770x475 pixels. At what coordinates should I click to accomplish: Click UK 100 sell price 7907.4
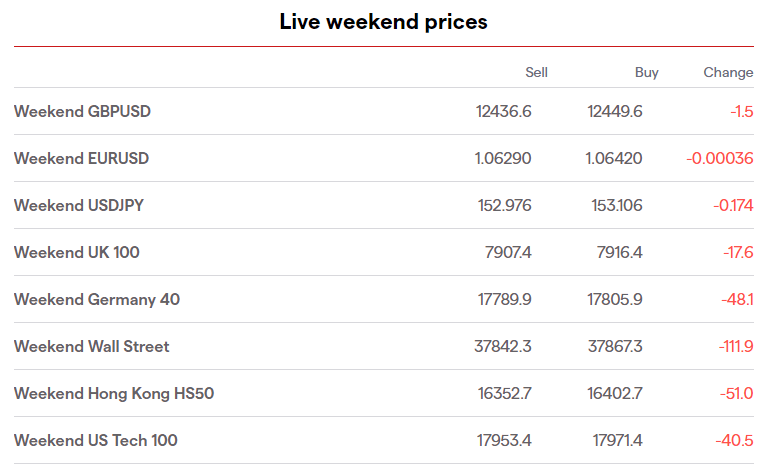(x=508, y=252)
